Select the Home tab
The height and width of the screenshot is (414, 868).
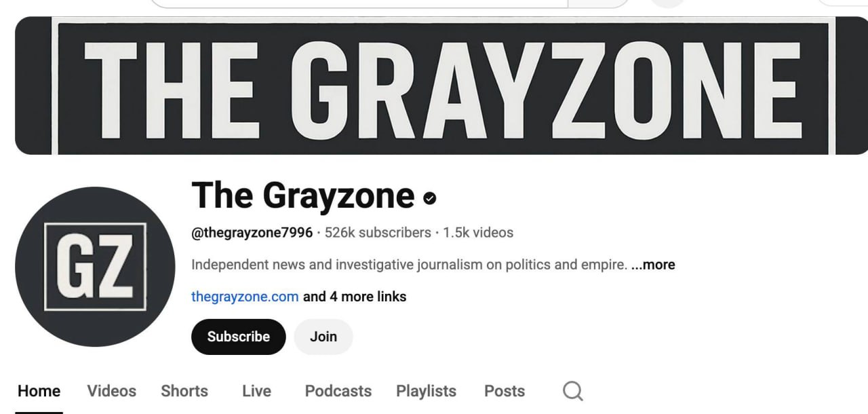[39, 391]
